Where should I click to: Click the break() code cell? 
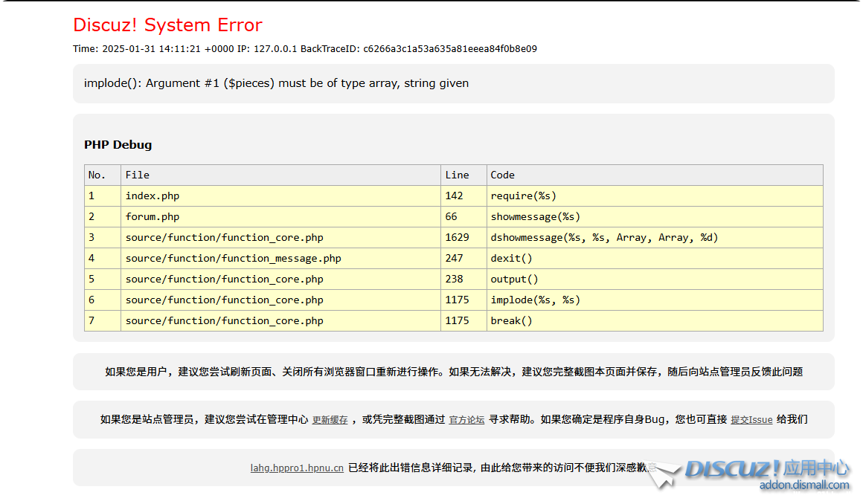(x=512, y=321)
